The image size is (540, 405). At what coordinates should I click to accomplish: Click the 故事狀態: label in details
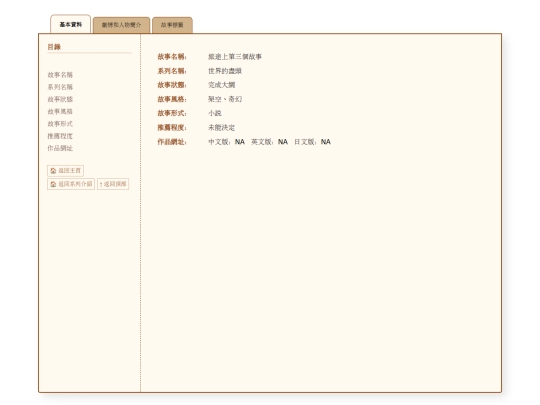click(x=172, y=85)
